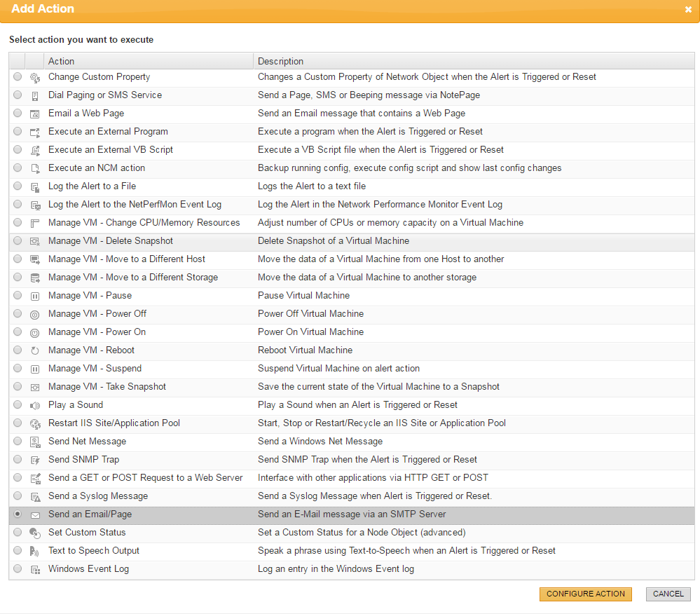Click the GET or POST Request icon
The width and height of the screenshot is (700, 614).
(35, 479)
